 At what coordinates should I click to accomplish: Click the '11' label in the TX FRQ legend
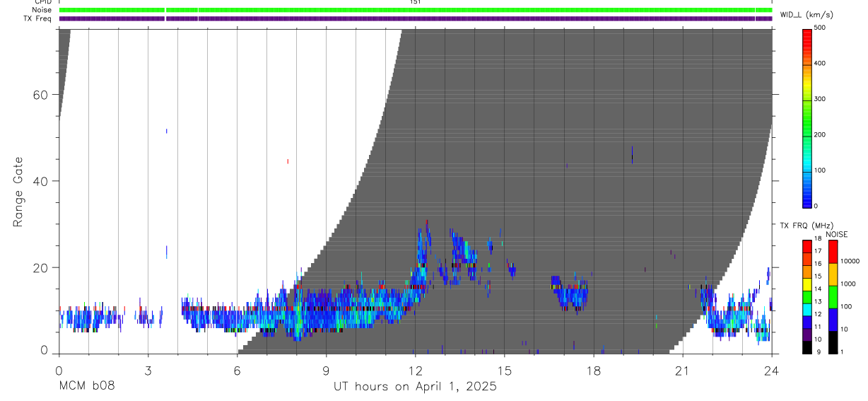tap(819, 327)
